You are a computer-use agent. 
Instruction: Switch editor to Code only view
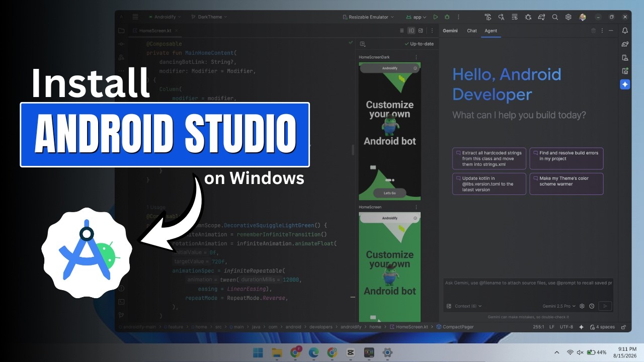point(401,31)
